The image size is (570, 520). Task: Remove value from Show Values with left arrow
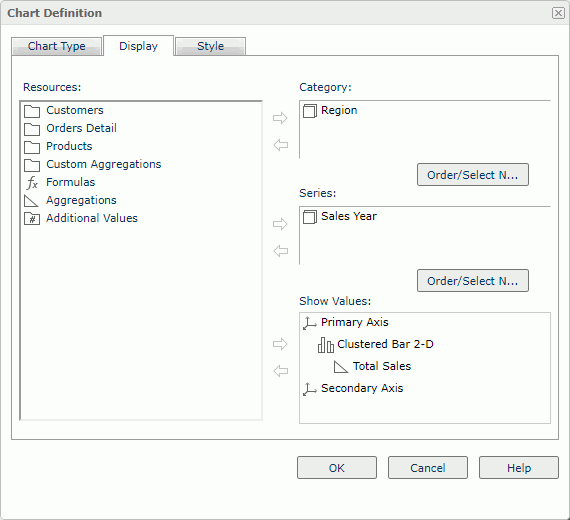coord(281,371)
